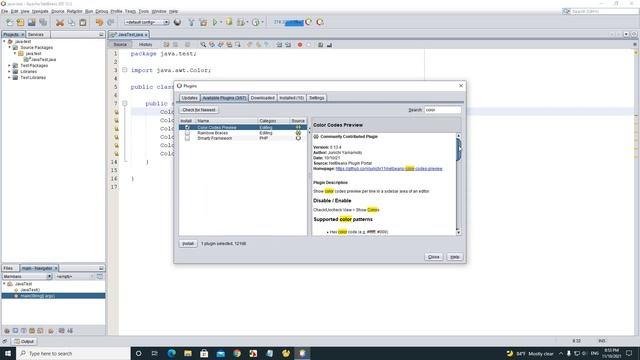The width and height of the screenshot is (640, 360).
Task: Click the New Project toolbar icon
Action: tap(20, 22)
